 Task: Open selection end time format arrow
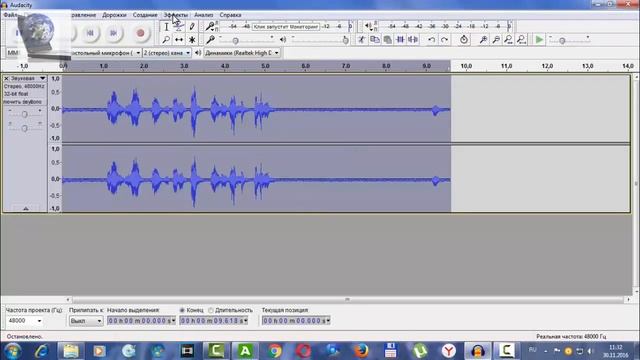246,321
